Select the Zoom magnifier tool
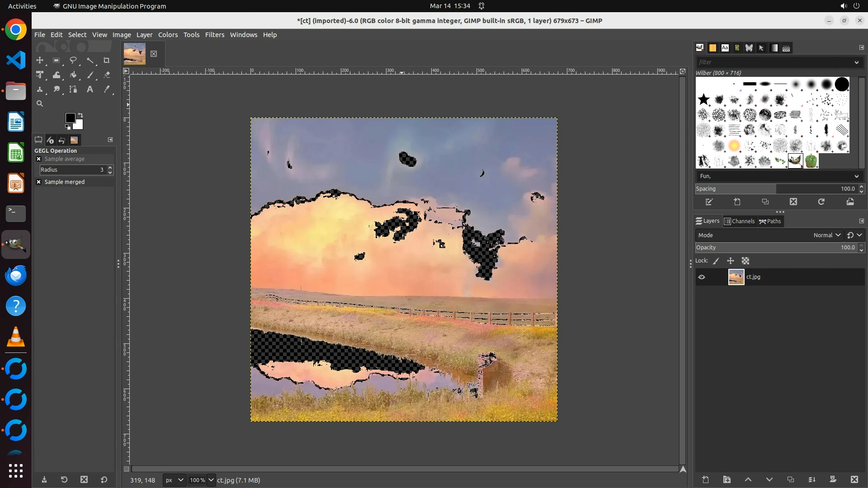The image size is (868, 488). point(40,104)
